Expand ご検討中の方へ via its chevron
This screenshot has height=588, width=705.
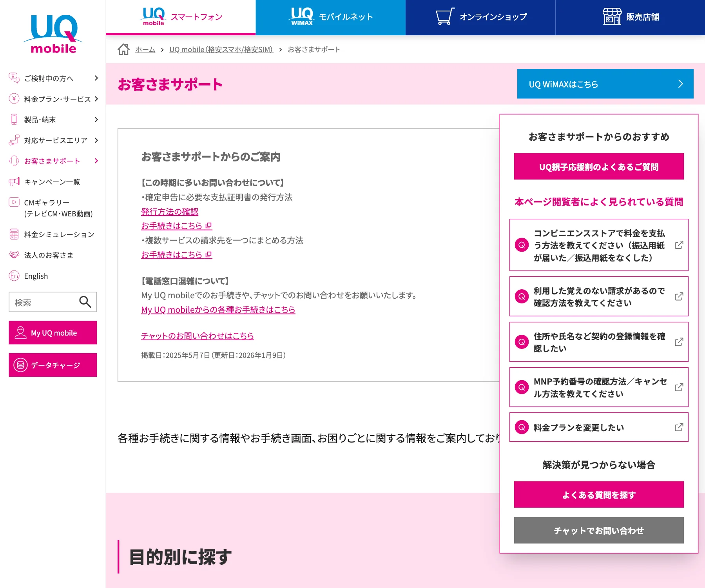point(96,78)
